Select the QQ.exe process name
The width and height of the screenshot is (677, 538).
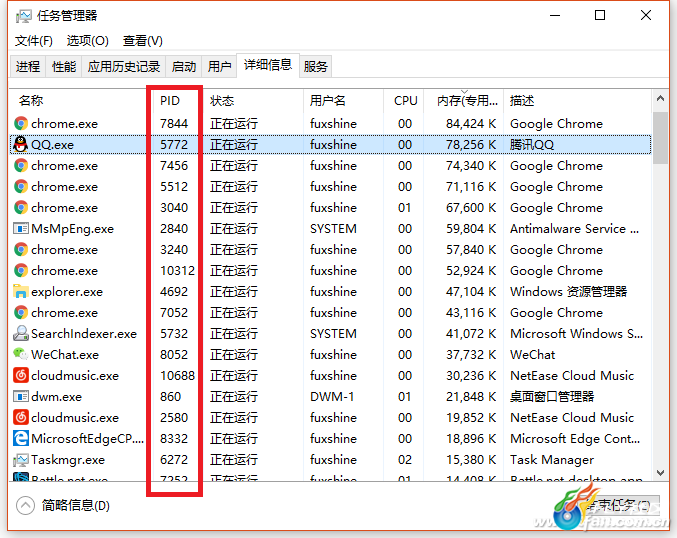(x=52, y=145)
